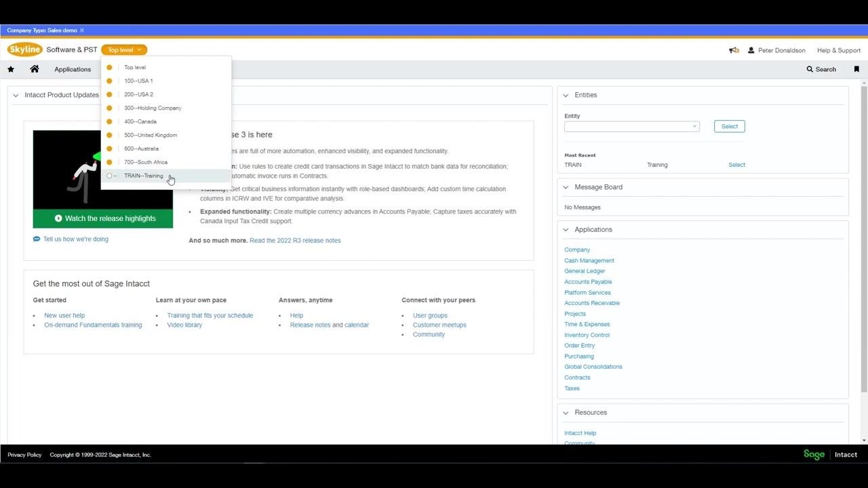Open the Applications menu
This screenshot has width=868, height=488.
coord(73,69)
